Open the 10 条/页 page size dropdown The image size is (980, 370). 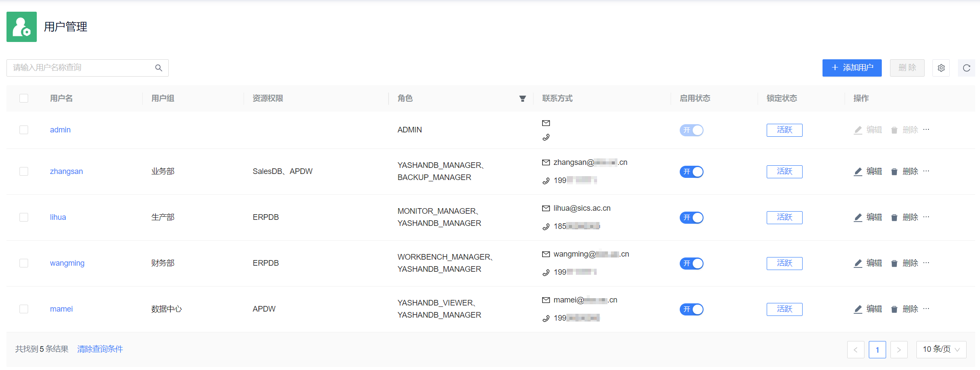(941, 350)
